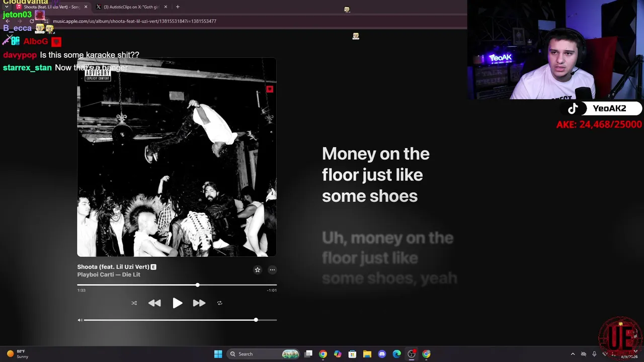
Task: Click the taskbar Search box
Action: 264,354
